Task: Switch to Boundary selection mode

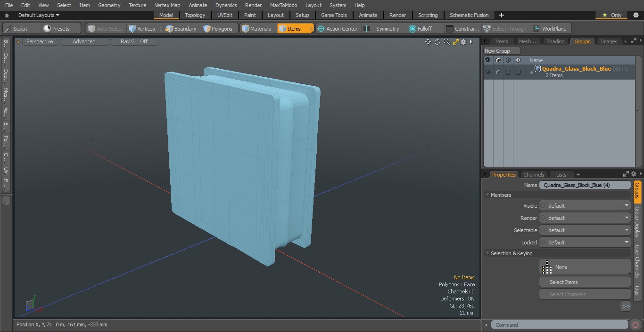Action: (182, 29)
